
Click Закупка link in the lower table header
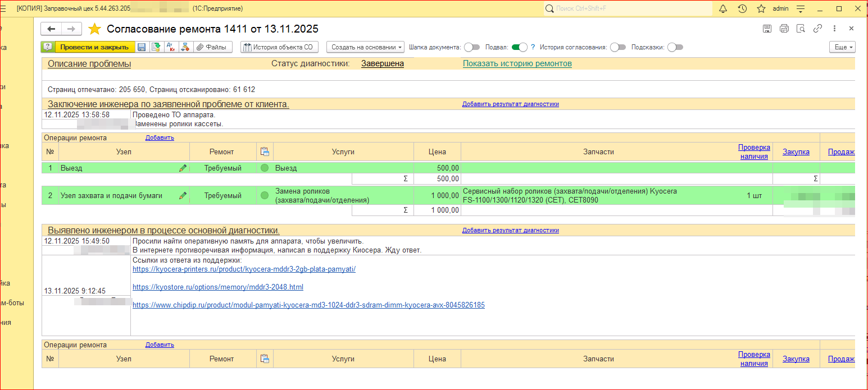(796, 359)
